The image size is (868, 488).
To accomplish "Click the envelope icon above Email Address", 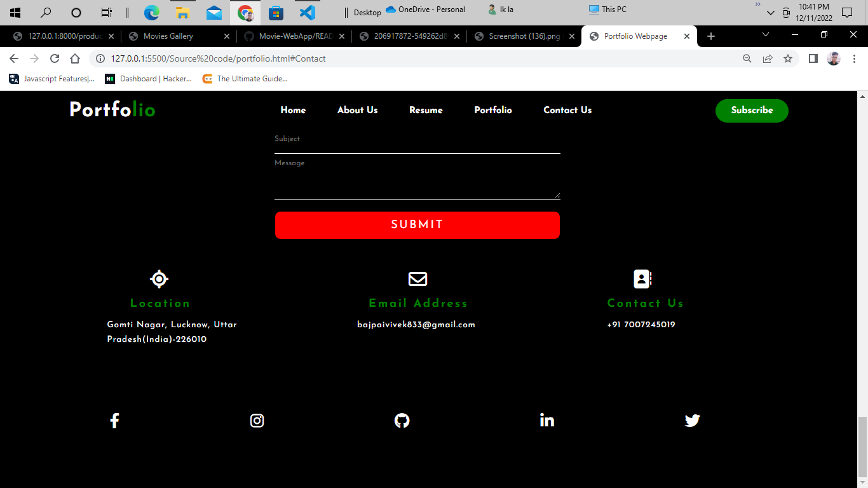I will pos(417,278).
